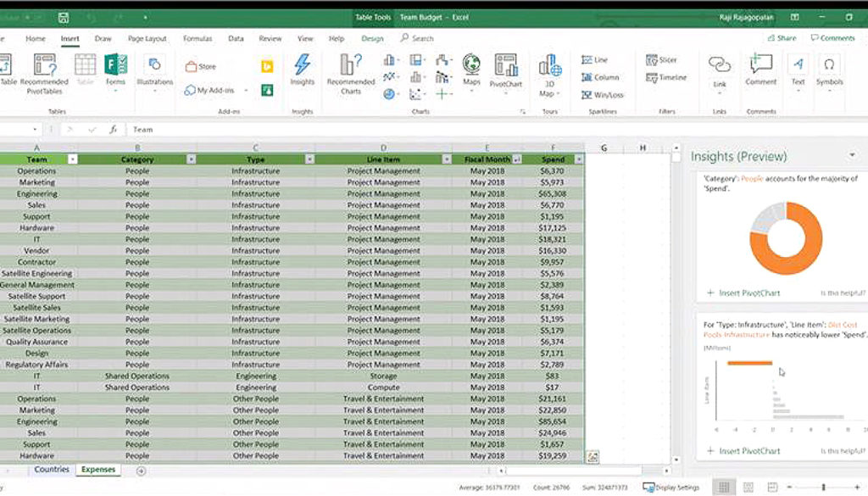This screenshot has height=496, width=868.
Task: Save the workbook from quick access toolbar
Action: coord(64,17)
